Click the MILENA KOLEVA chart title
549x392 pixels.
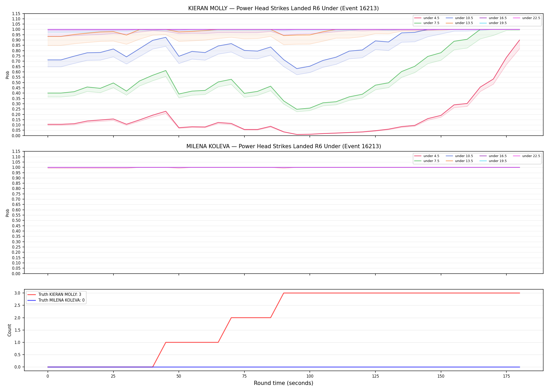pyautogui.click(x=283, y=146)
